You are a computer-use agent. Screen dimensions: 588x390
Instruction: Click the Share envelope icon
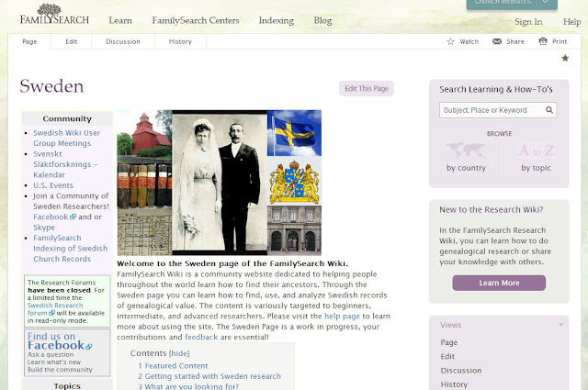point(497,41)
